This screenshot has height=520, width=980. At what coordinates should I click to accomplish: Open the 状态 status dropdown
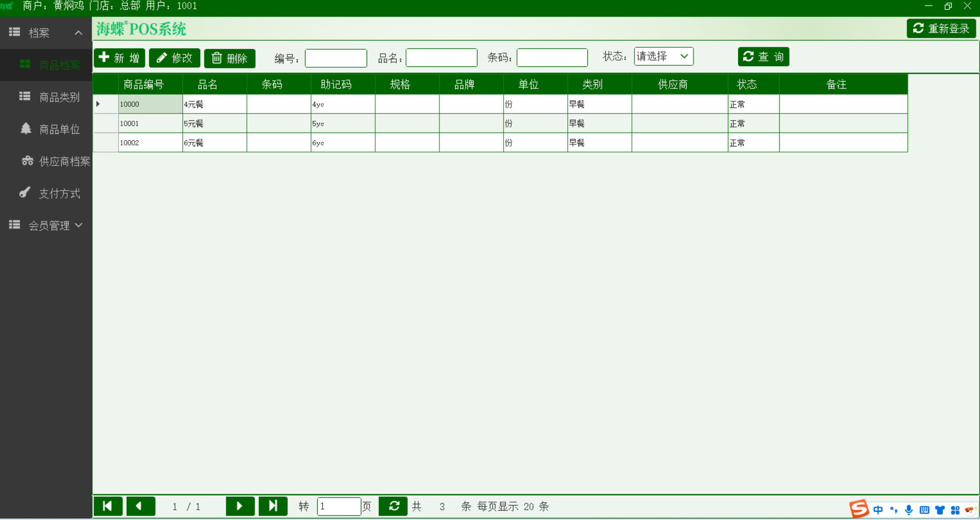pos(663,57)
